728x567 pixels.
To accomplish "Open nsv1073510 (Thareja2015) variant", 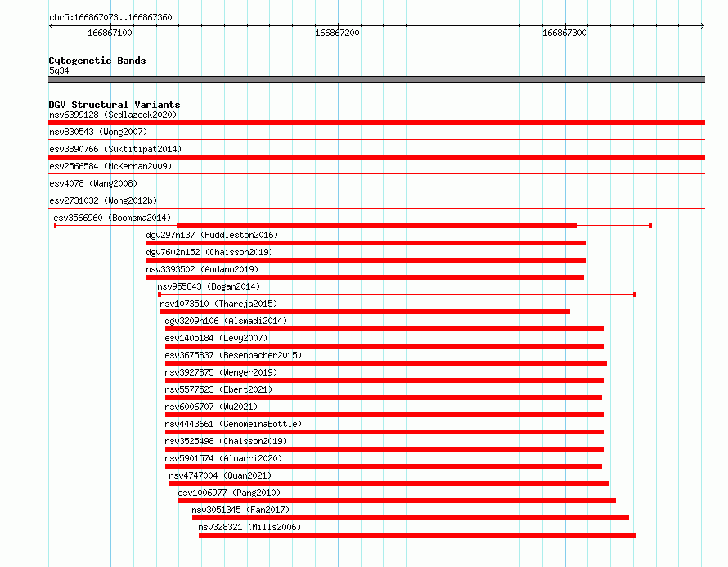I will 218,304.
